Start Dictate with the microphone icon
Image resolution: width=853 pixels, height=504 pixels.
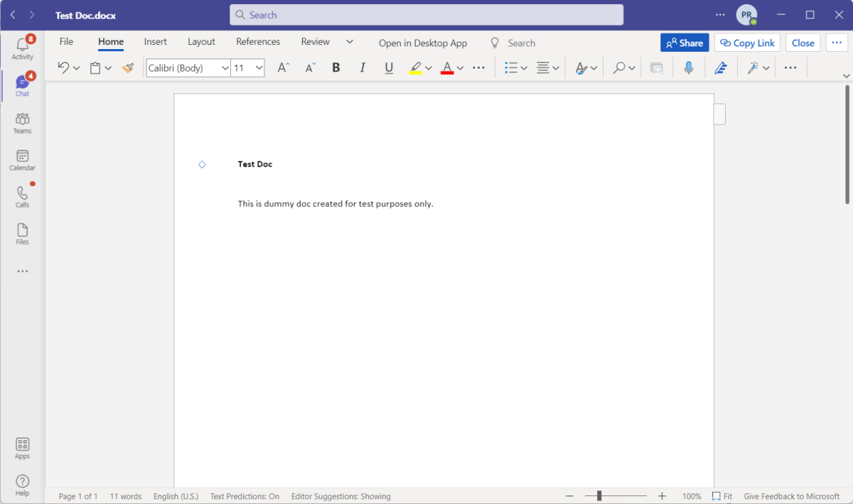coord(687,68)
